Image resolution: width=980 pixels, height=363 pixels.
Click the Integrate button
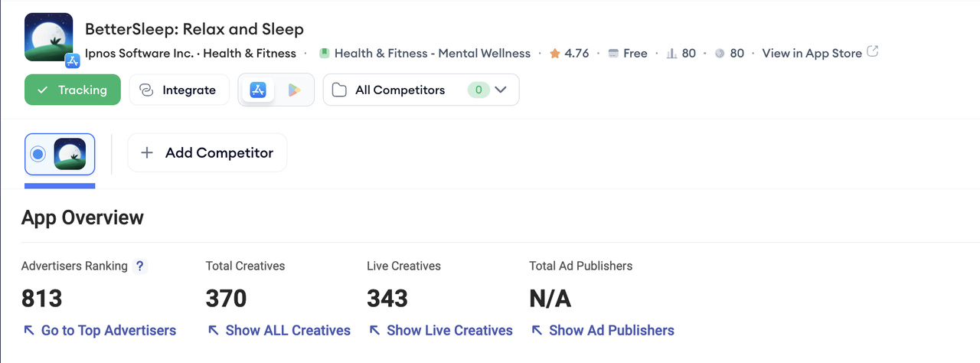178,90
